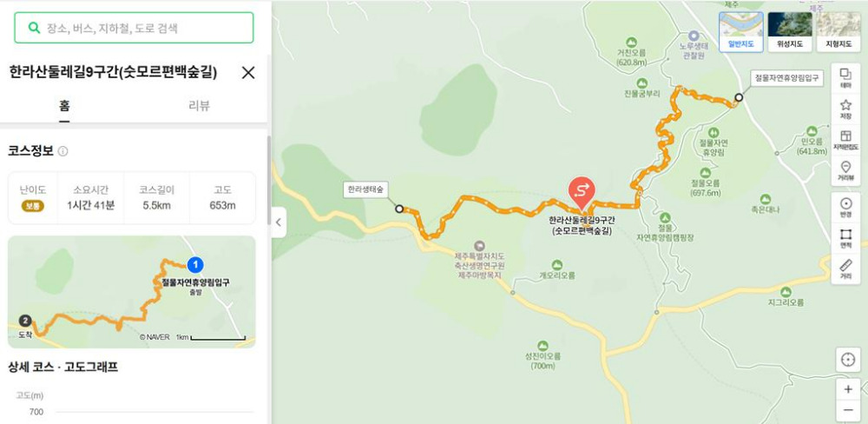Screen dimensions: 868x424
Task: Open the 테마 (theme) layers tool
Action: point(845,78)
